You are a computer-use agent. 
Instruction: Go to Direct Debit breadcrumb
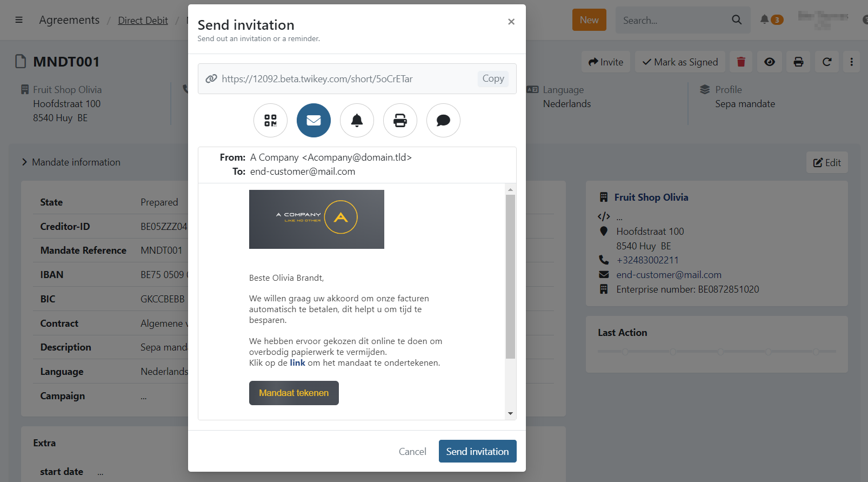pos(143,21)
